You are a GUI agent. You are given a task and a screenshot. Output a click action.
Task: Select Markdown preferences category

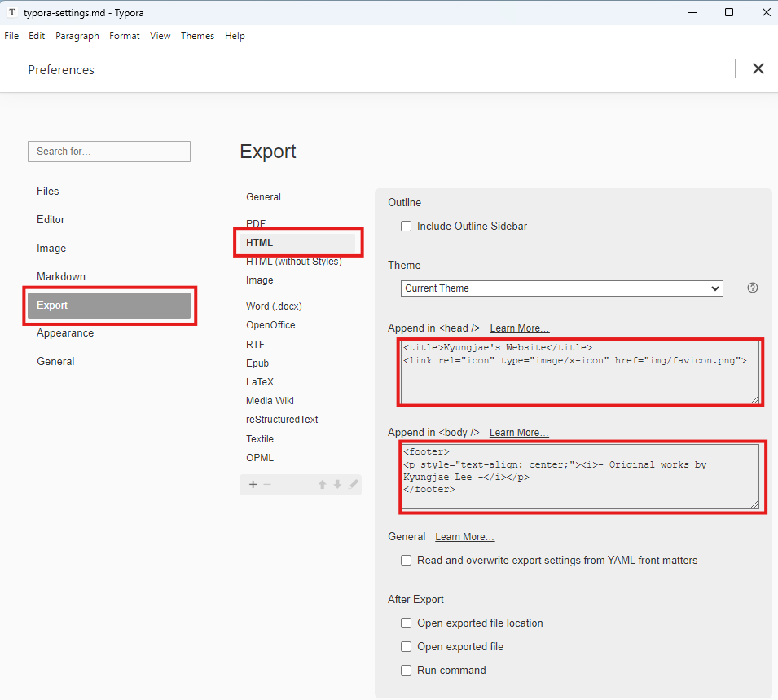click(61, 276)
